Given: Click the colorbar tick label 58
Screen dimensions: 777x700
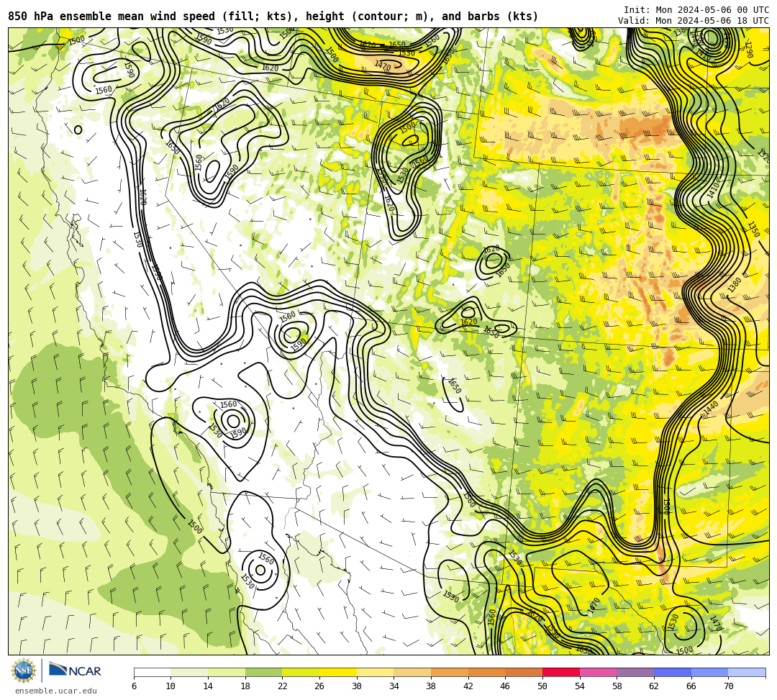Looking at the screenshot, I should click(x=617, y=686).
